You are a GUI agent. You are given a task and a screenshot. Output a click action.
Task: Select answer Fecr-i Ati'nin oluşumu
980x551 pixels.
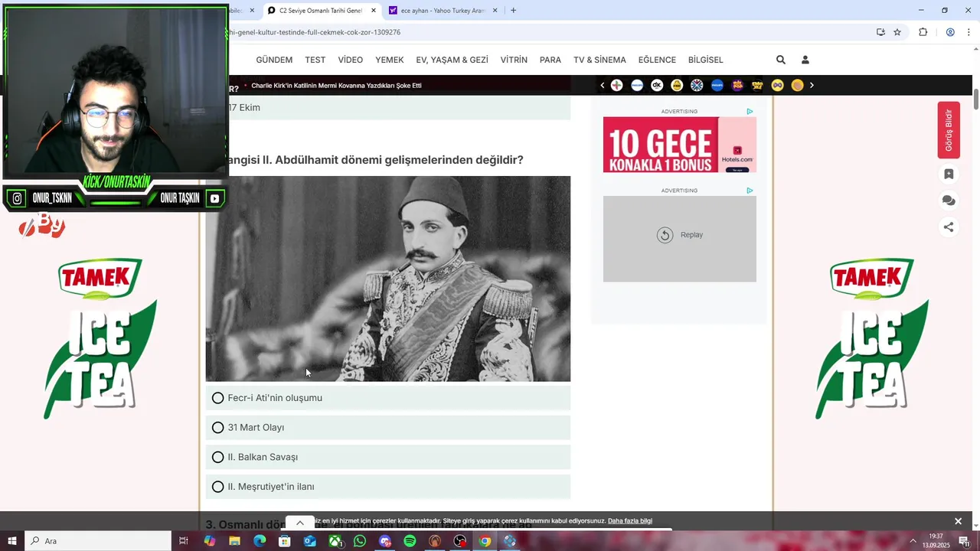388,398
